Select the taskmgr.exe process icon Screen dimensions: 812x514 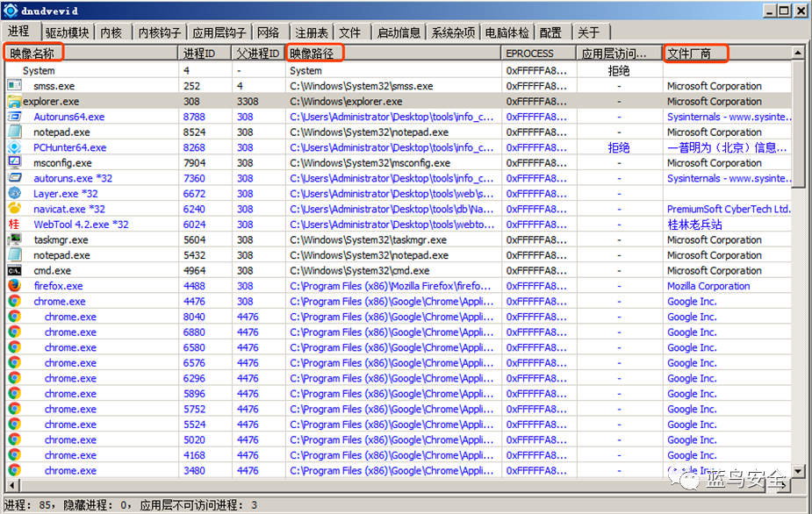(x=15, y=239)
